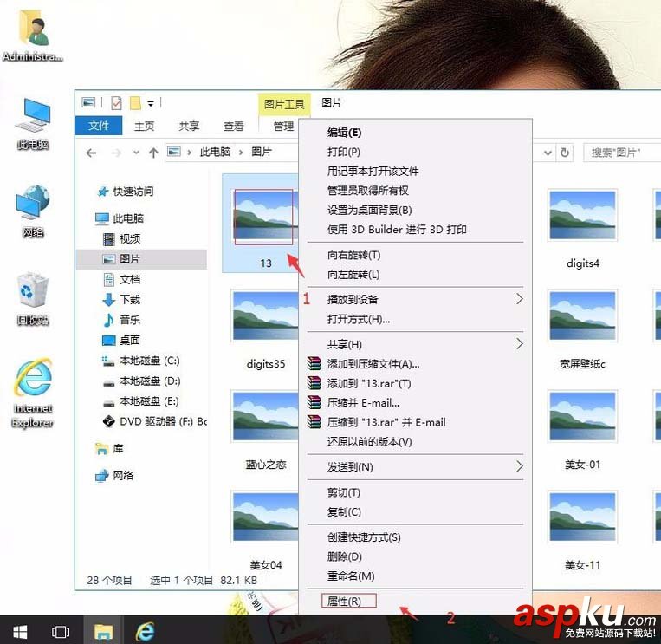
Task: Go up one folder level
Action: click(x=153, y=153)
